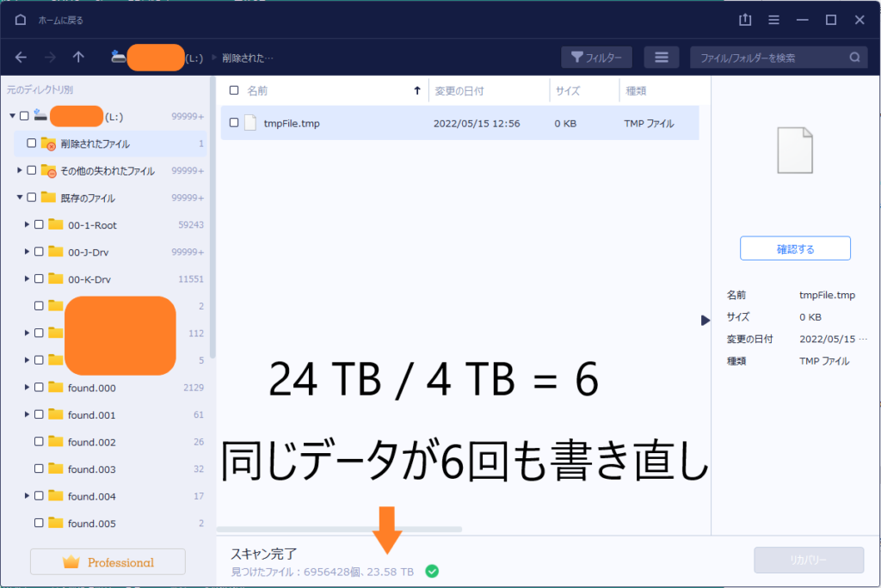Click the home icon to return home

pyautogui.click(x=19, y=19)
